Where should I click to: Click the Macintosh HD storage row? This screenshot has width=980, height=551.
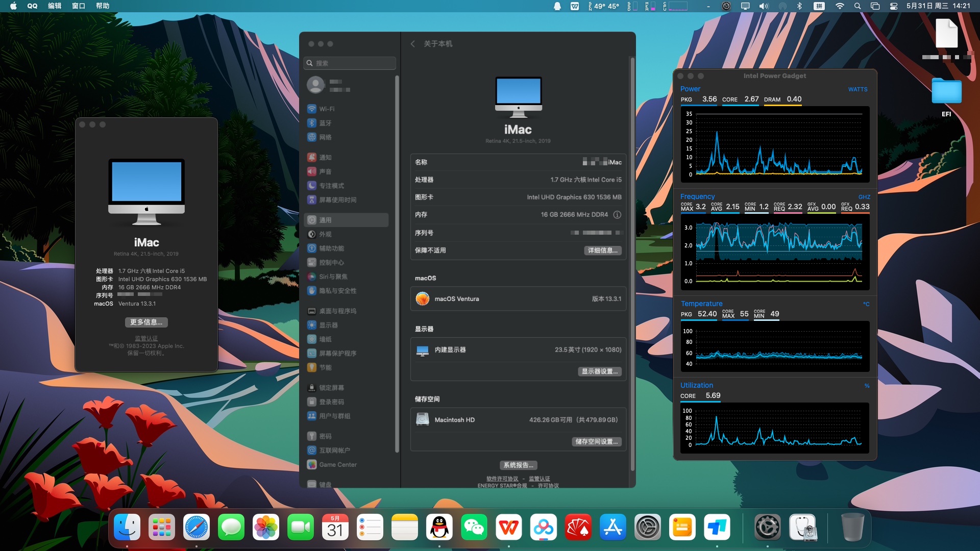518,420
